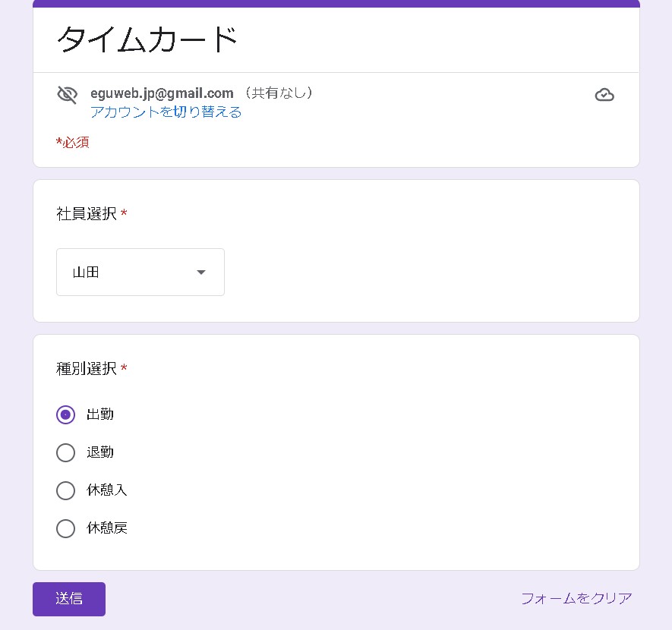
Task: Select the 退勤 radio circle
Action: coord(66,452)
